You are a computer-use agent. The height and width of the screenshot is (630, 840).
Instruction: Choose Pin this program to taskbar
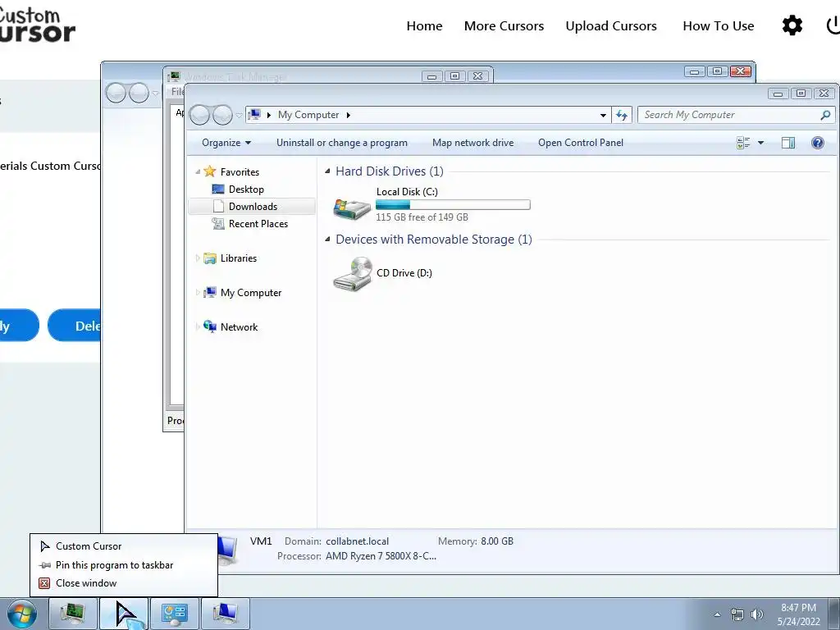click(114, 564)
